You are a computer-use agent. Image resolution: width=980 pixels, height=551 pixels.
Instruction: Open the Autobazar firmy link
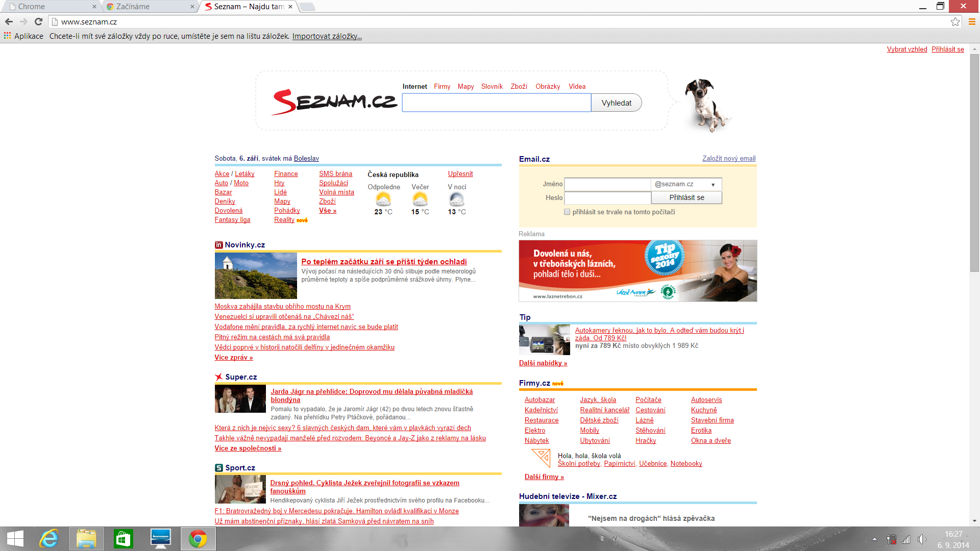coord(540,400)
